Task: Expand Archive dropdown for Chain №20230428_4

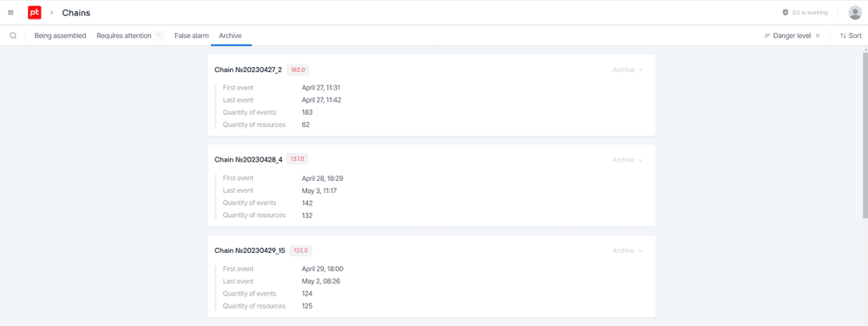Action: point(628,160)
